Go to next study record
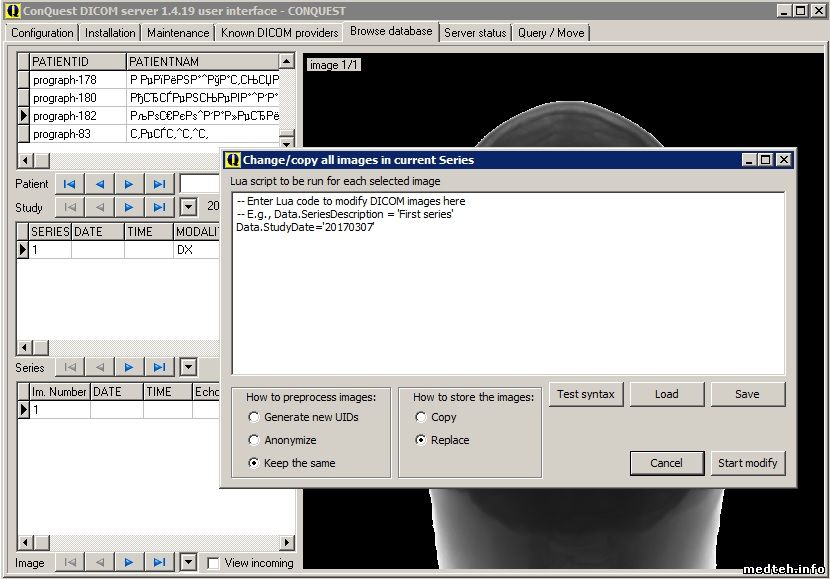Image resolution: width=830 pixels, height=579 pixels. (x=129, y=207)
